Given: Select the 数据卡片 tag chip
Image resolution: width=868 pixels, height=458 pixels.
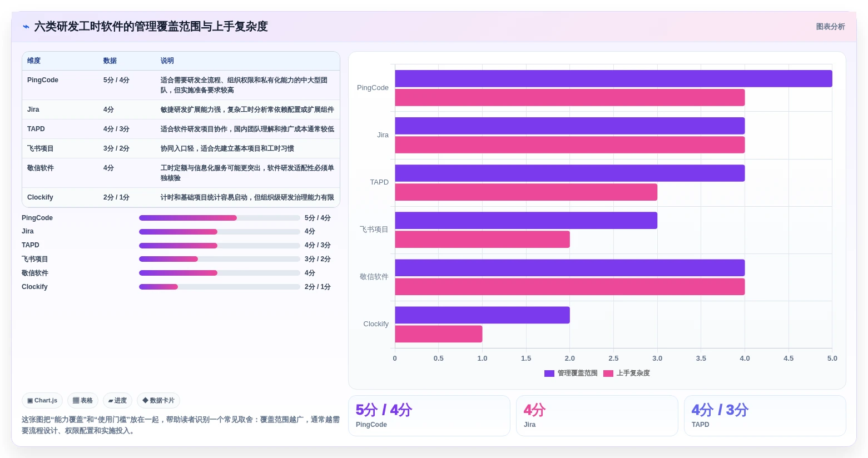Looking at the screenshot, I should click(x=158, y=400).
